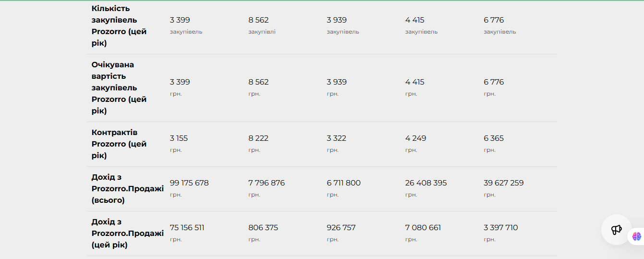Image resolution: width=644 pixels, height=259 pixels.
Task: Open the megaphone feedback widget
Action: [x=617, y=230]
